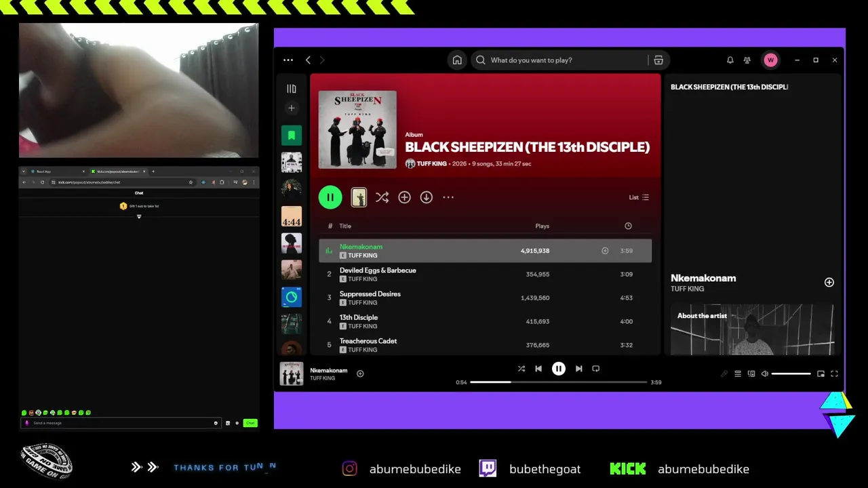Add current song to Liked from player bar
Image resolution: width=868 pixels, height=488 pixels.
pyautogui.click(x=360, y=373)
